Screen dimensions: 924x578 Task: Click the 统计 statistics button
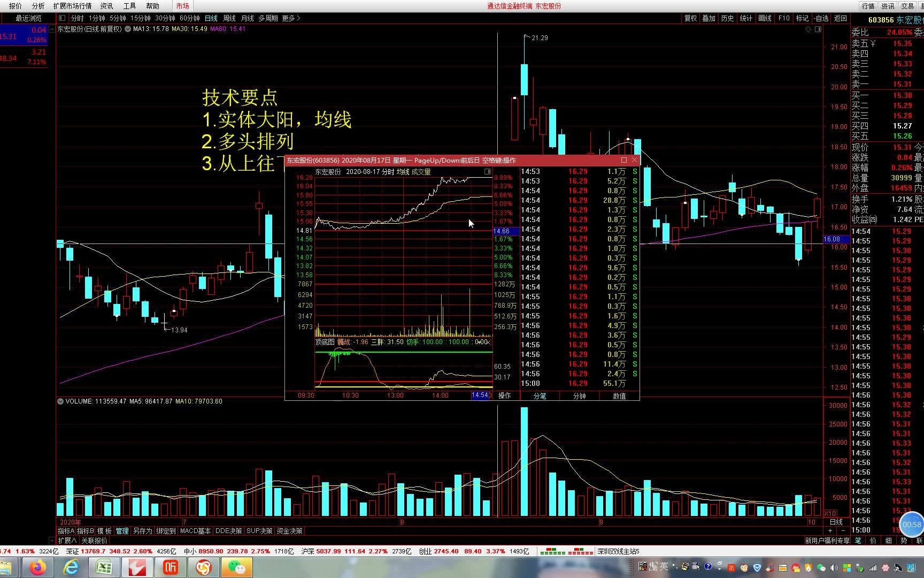pyautogui.click(x=746, y=18)
